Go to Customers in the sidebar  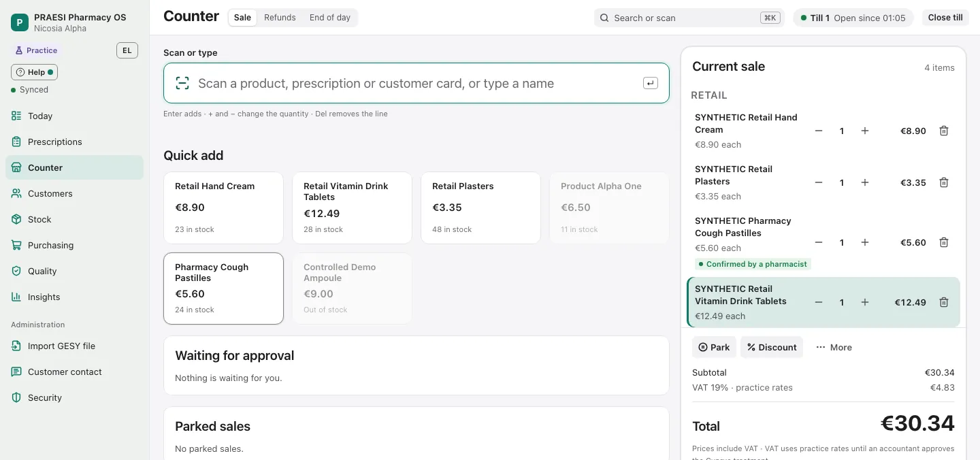click(74, 193)
